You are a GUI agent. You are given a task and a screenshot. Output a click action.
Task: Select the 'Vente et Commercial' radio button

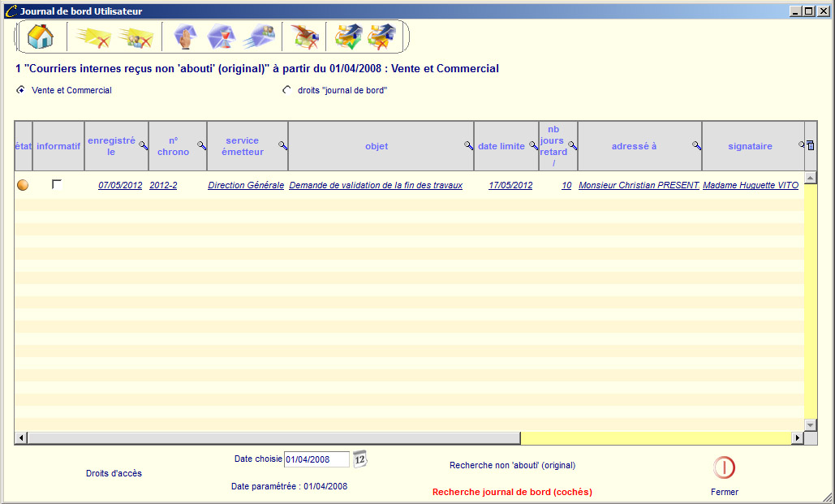[x=20, y=90]
